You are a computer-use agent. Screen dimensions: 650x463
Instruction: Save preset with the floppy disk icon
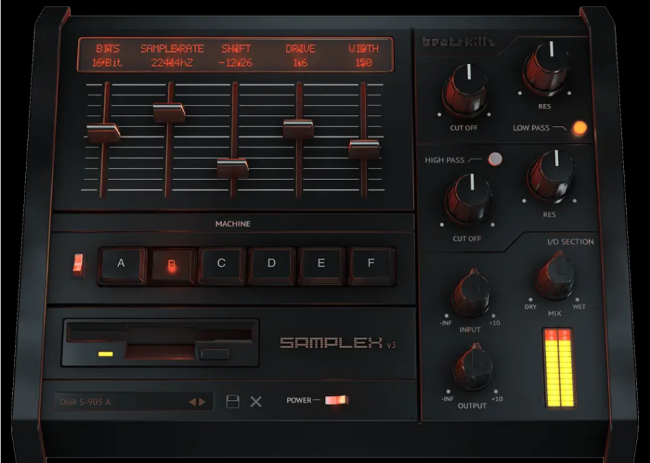(x=233, y=401)
